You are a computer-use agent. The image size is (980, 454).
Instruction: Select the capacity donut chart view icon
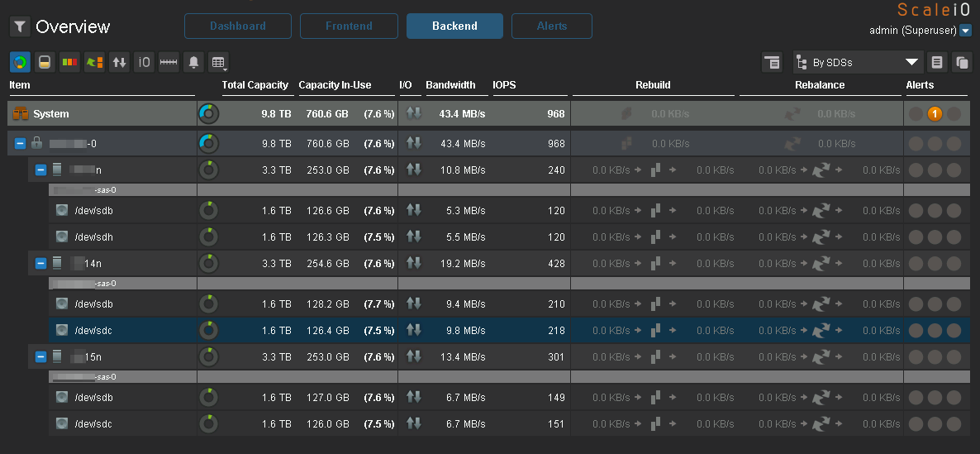click(x=20, y=62)
